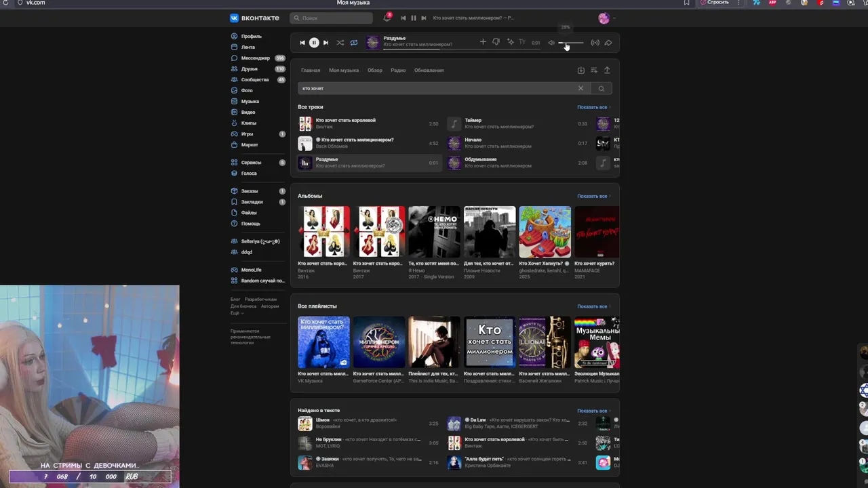Go to previous track in the main player
Screen dimensions: 868x488
tap(302, 43)
